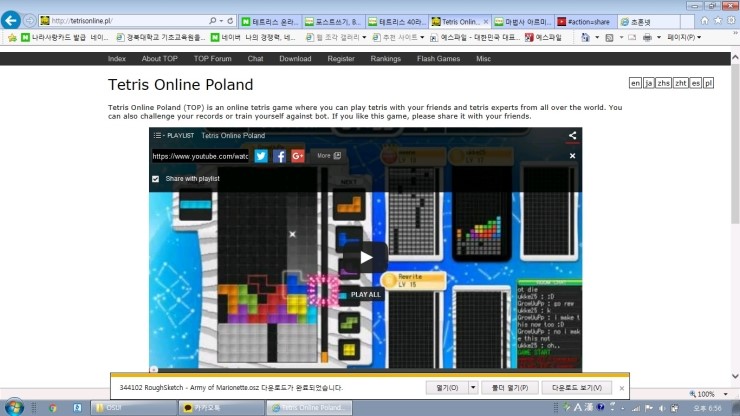The height and width of the screenshot is (416, 740).
Task: Open the About TOP menu item
Action: 160,59
